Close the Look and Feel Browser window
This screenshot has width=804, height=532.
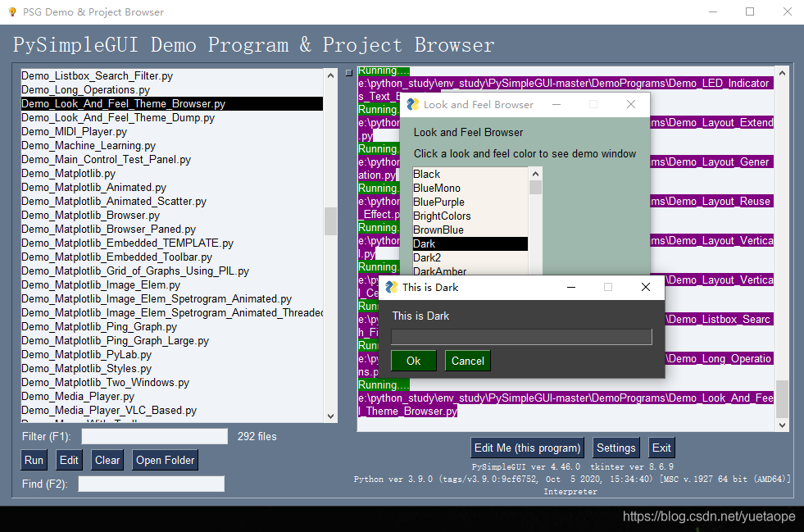pos(631,105)
